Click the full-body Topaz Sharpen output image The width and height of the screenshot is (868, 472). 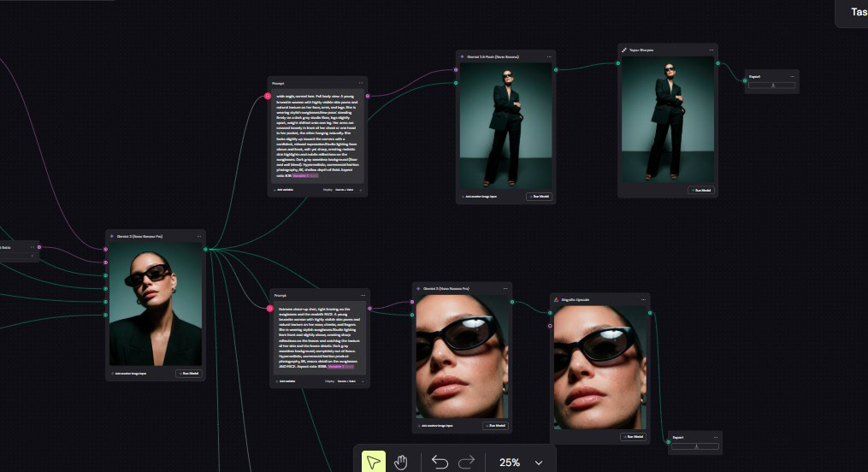(x=668, y=119)
